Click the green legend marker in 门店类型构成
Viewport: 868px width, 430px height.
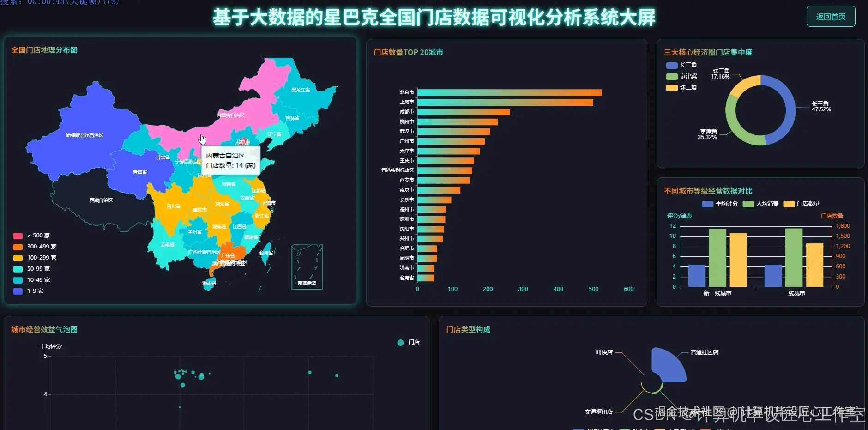click(x=624, y=429)
